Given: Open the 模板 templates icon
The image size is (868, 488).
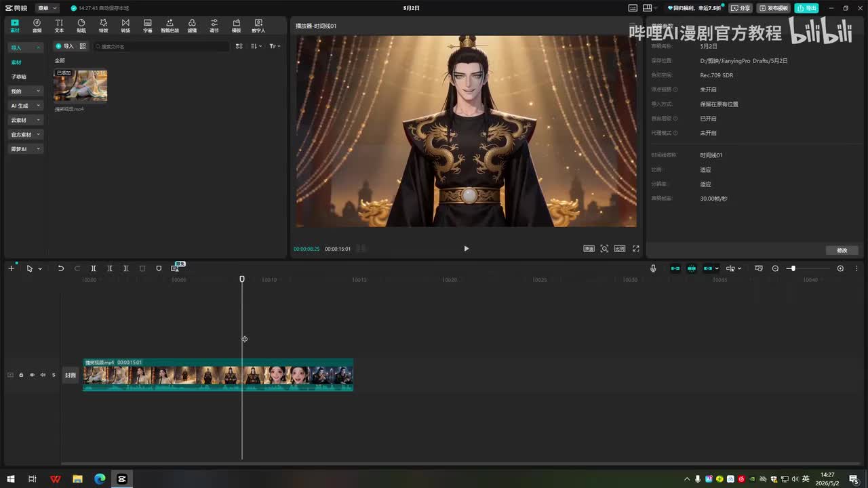Looking at the screenshot, I should [236, 26].
